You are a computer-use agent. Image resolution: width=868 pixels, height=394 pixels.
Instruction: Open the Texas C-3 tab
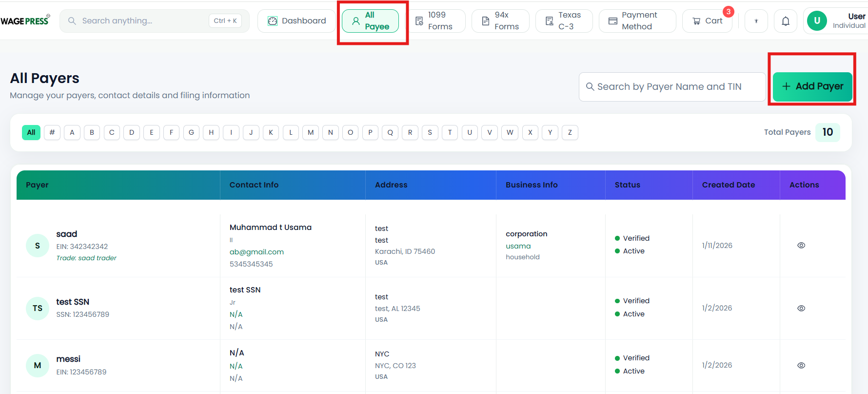[x=564, y=21]
